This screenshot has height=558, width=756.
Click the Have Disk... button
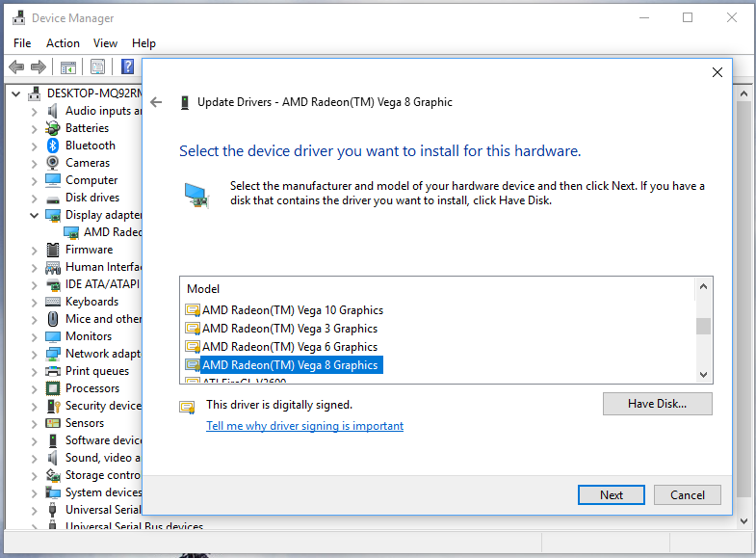click(657, 404)
